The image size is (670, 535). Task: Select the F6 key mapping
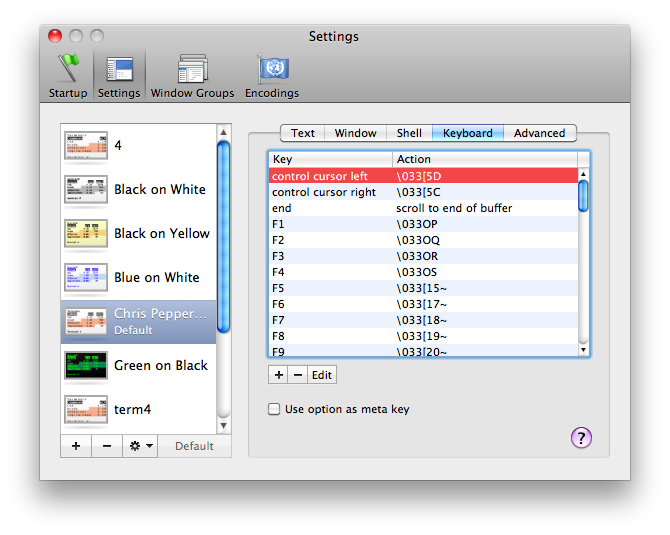(423, 304)
